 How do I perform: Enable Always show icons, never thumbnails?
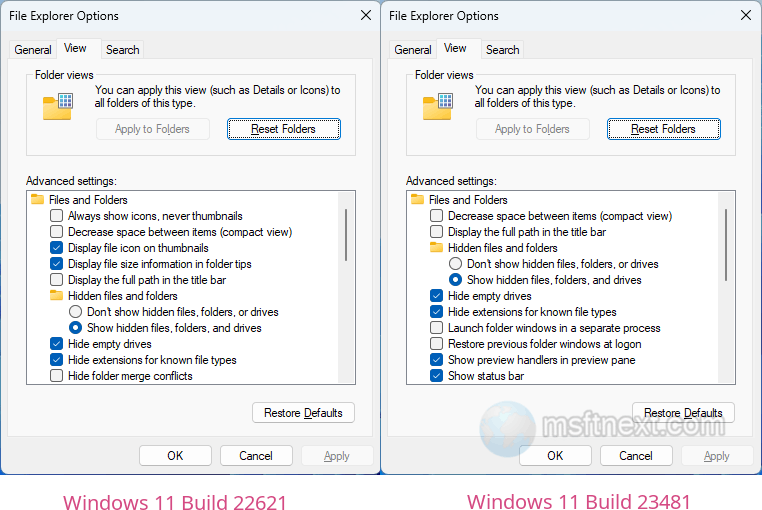(56, 215)
